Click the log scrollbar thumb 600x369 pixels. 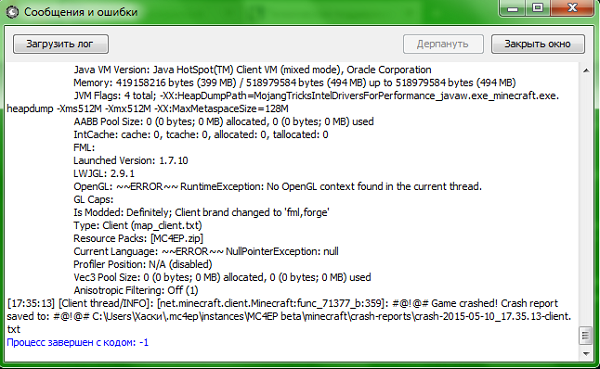click(x=586, y=336)
